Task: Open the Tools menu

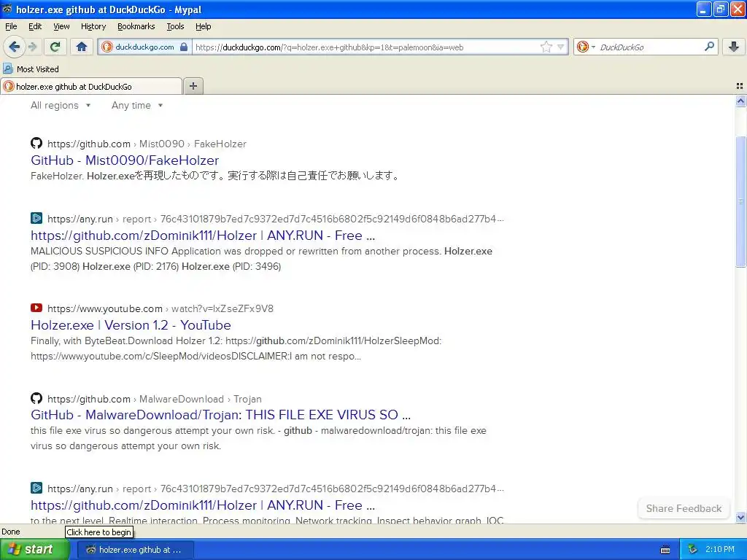Action: point(175,26)
